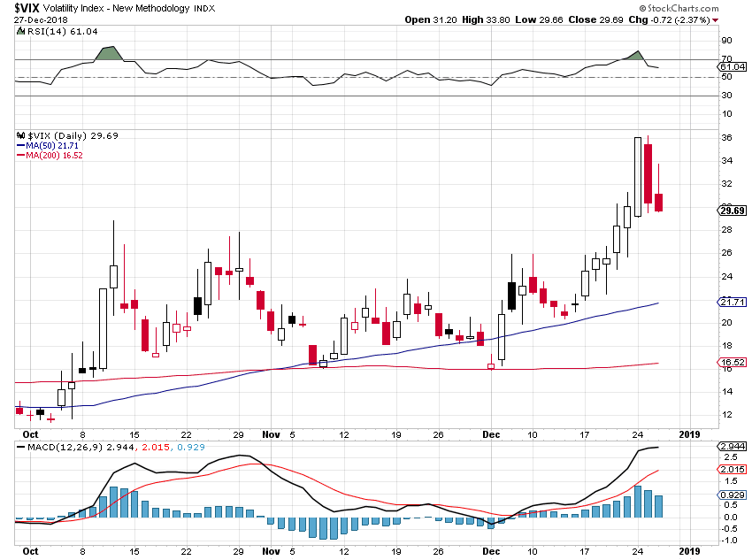Click the 30 label on RSI axis
The height and width of the screenshot is (560, 752).
726,95
